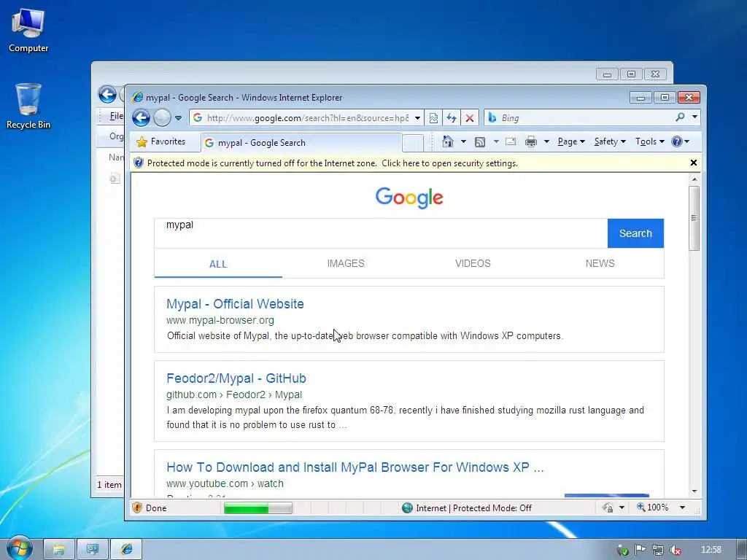Expand the Print options dropdown arrow
The height and width of the screenshot is (560, 747).
pos(546,141)
